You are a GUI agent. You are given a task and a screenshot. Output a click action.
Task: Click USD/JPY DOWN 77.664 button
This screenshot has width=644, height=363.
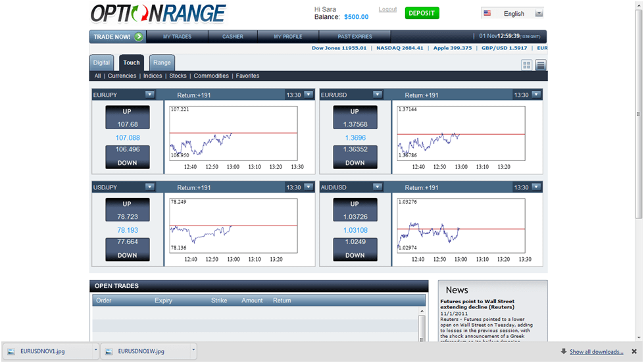tap(128, 249)
